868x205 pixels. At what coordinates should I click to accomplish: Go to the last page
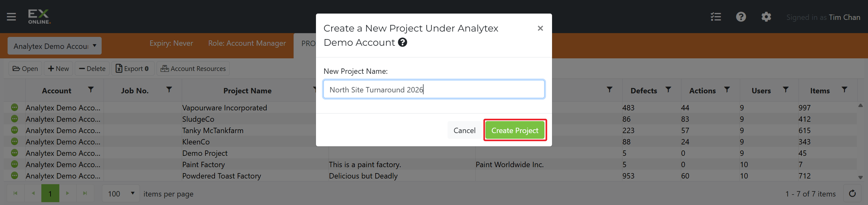click(85, 193)
